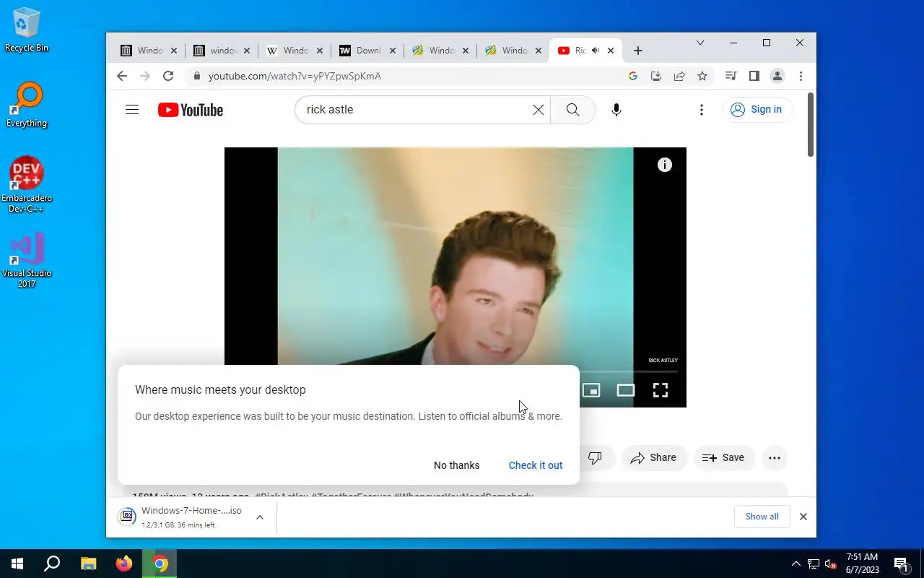The image size is (924, 578).
Task: Close the downloads bar
Action: [x=803, y=517]
